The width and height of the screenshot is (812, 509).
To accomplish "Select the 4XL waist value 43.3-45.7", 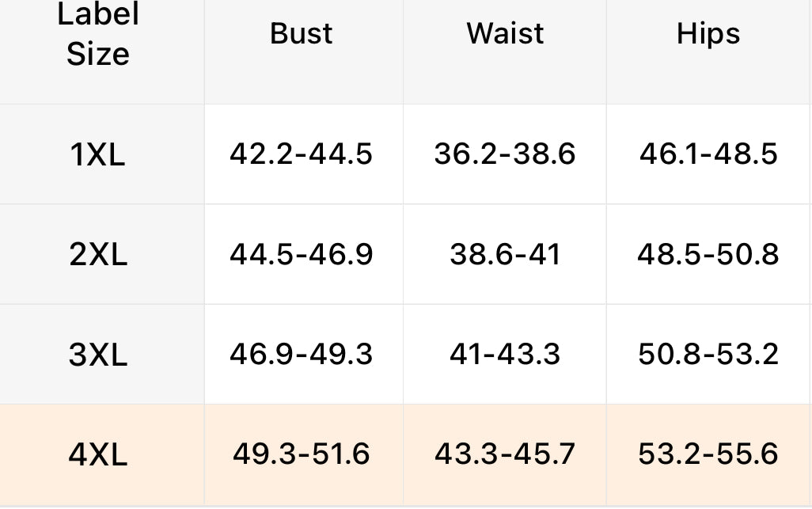I will [505, 454].
